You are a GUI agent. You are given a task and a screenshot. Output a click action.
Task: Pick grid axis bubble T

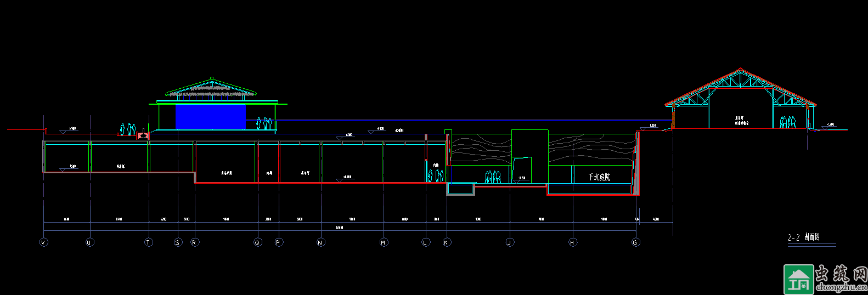click(x=148, y=242)
